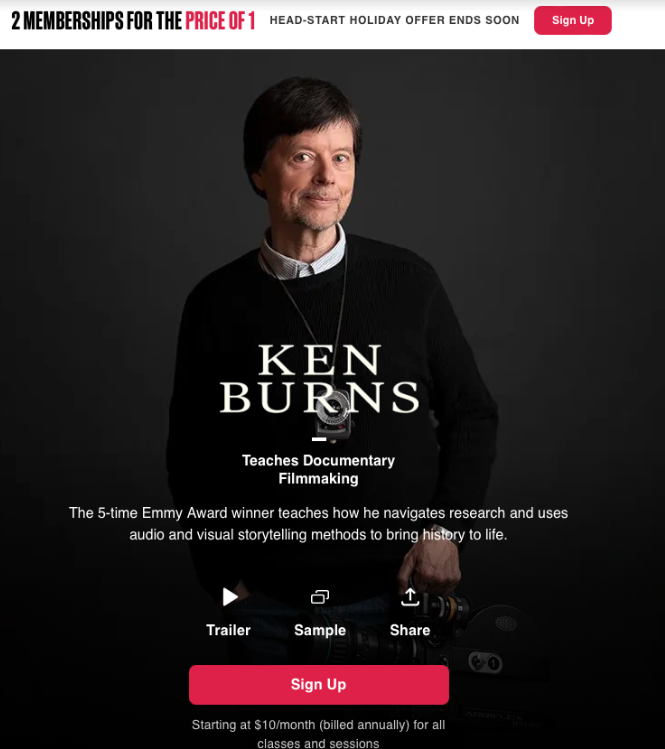Play the trailer using the triangle icon
The image size is (665, 749).
tap(230, 597)
